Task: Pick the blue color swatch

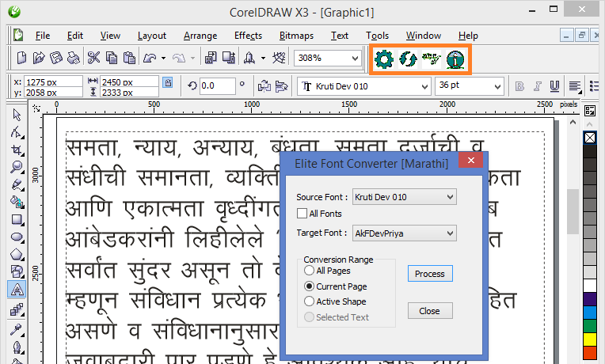Action: pyautogui.click(x=590, y=313)
